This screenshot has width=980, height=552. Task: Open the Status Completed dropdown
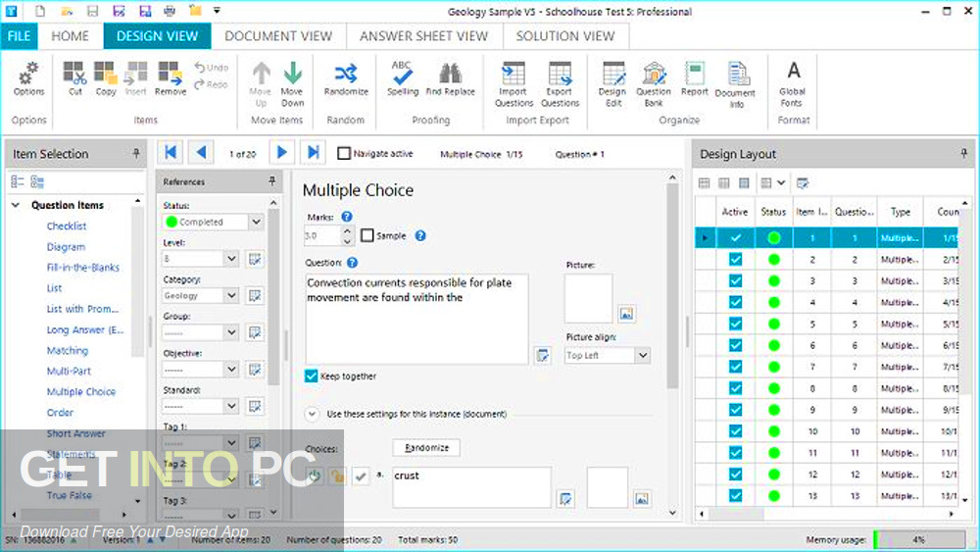tap(256, 222)
